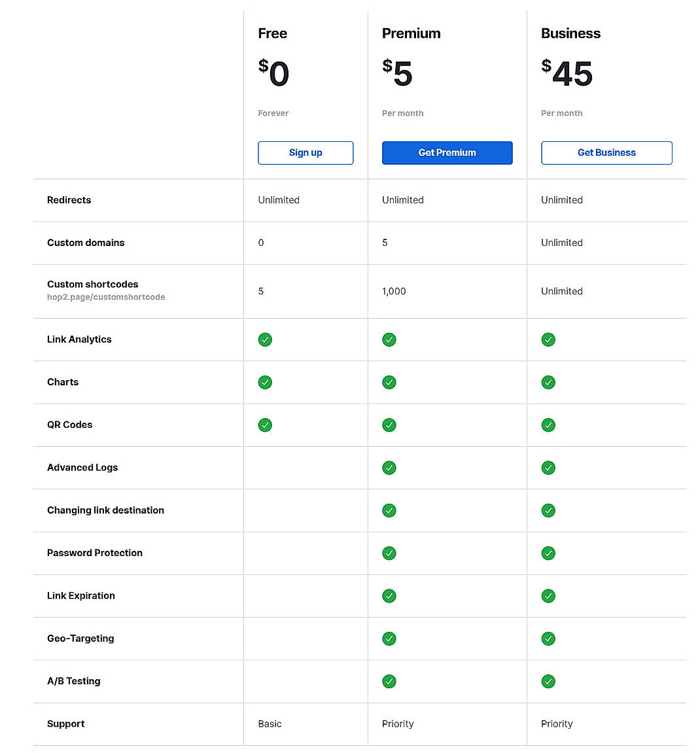Select the Password Protection checkmark for Business
700x753 pixels.
(548, 553)
